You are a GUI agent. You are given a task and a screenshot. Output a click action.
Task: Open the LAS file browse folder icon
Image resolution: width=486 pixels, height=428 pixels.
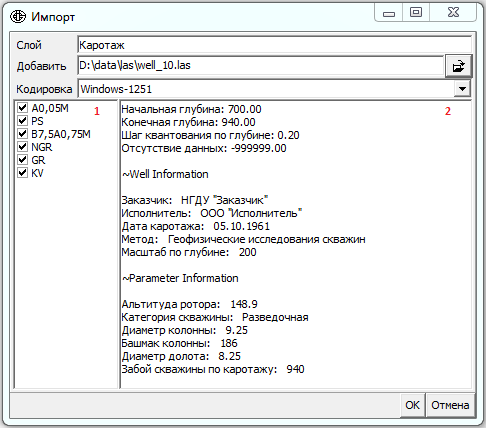point(459,66)
